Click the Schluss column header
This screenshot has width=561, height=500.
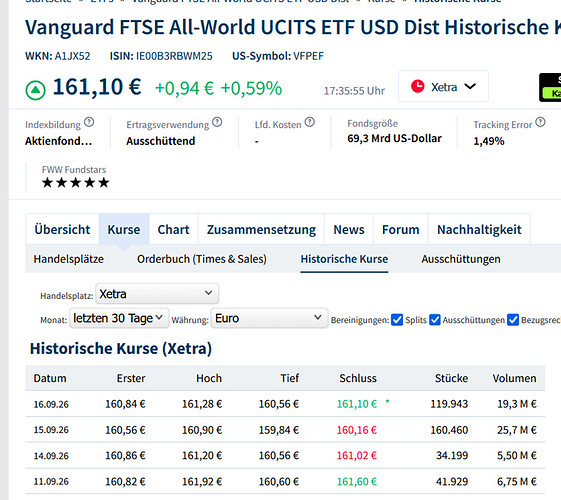tap(358, 378)
